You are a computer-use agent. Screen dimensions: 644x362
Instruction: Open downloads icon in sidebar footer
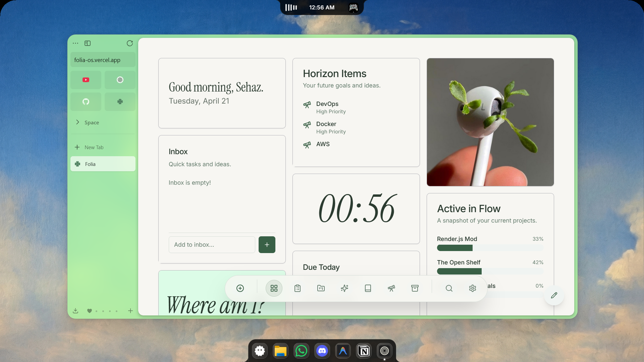pos(75,311)
